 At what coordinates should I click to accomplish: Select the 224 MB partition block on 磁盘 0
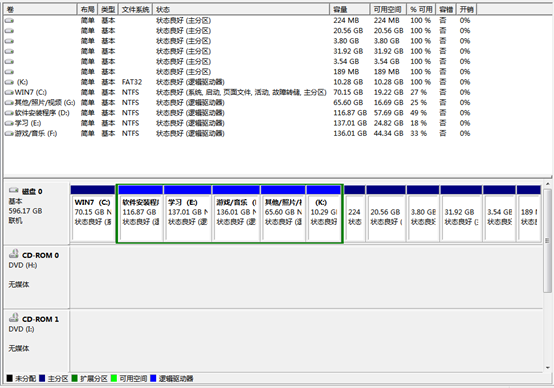click(355, 214)
